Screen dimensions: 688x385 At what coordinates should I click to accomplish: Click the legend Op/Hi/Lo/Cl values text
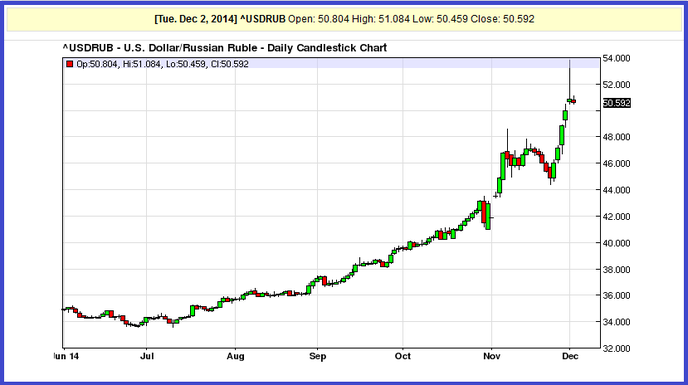tap(162, 64)
